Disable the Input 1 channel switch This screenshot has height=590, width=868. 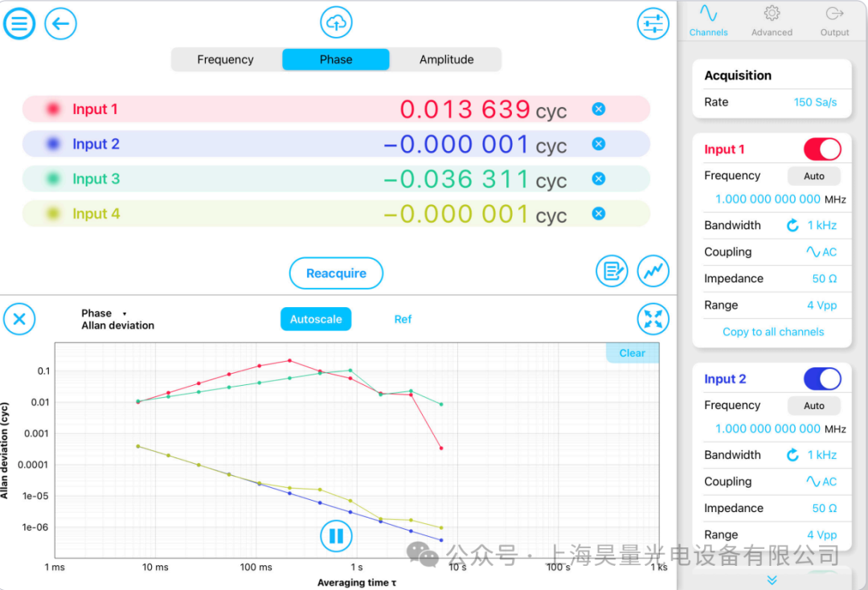[x=821, y=149]
